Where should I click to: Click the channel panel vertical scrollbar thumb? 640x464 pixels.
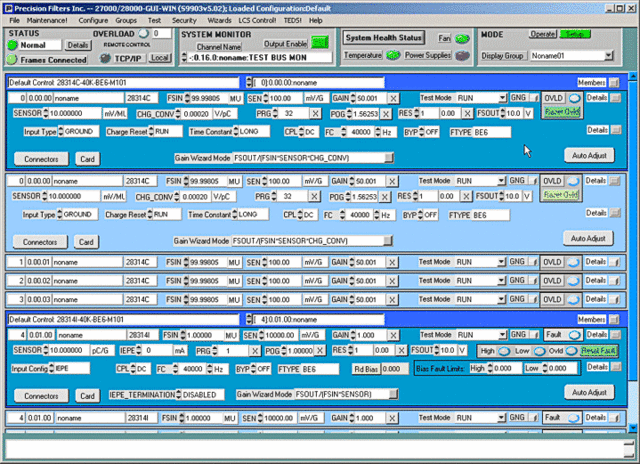click(x=633, y=231)
